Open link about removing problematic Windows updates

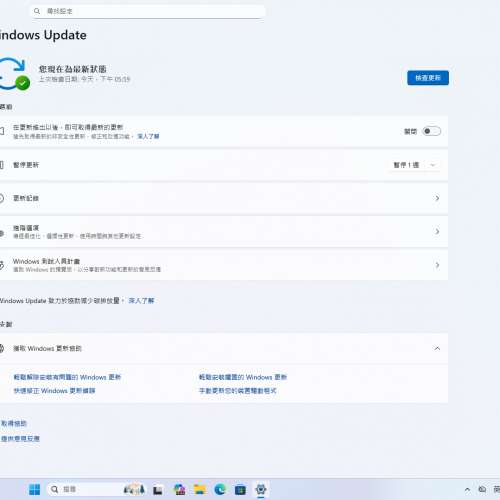(x=67, y=377)
